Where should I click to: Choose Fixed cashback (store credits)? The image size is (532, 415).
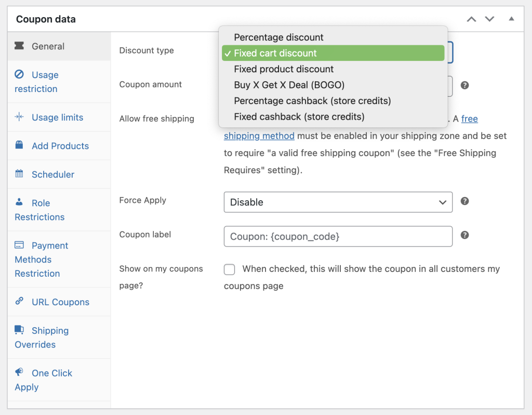tap(333, 117)
